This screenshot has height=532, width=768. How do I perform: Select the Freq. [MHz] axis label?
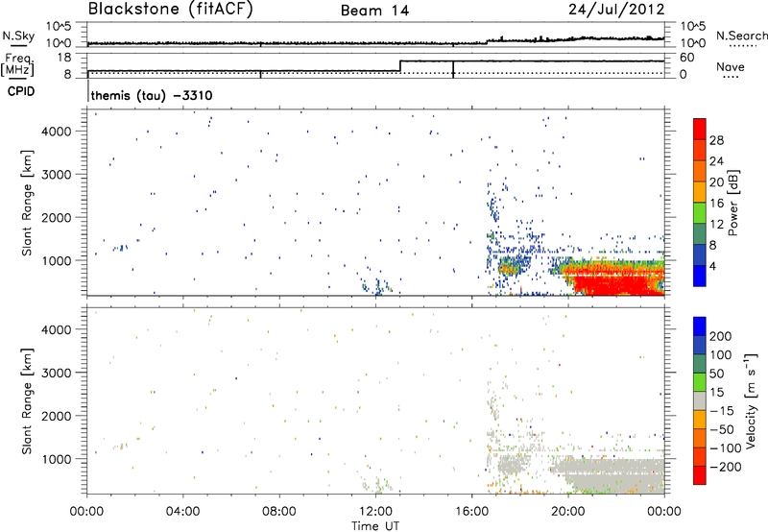point(17,65)
